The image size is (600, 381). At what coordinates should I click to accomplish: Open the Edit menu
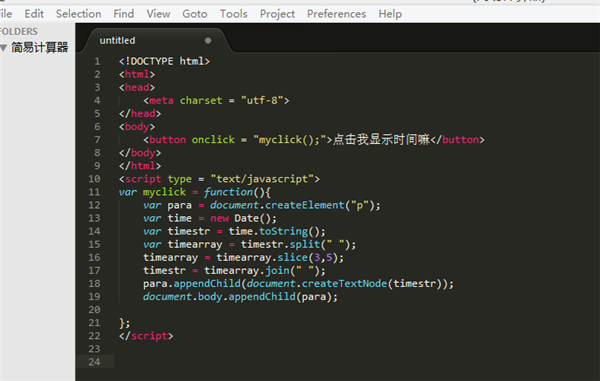tap(34, 14)
